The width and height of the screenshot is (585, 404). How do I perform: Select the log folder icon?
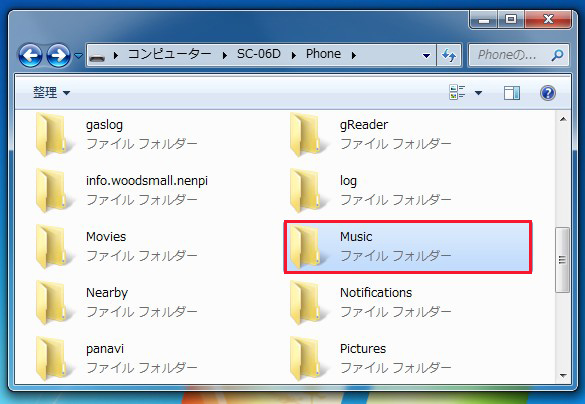(x=307, y=190)
